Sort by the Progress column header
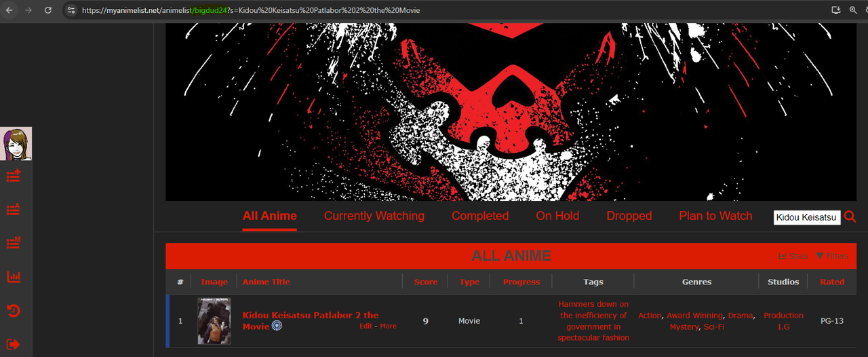 pyautogui.click(x=521, y=282)
